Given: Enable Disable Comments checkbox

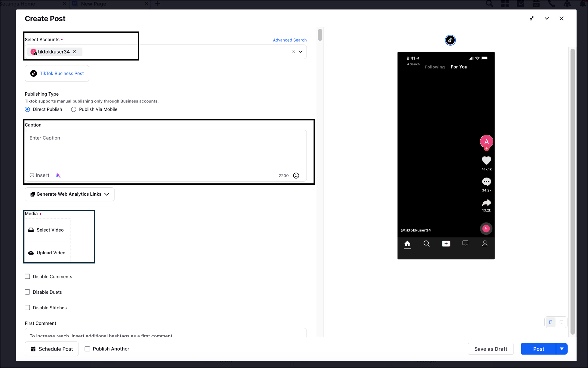Looking at the screenshot, I should 27,277.
